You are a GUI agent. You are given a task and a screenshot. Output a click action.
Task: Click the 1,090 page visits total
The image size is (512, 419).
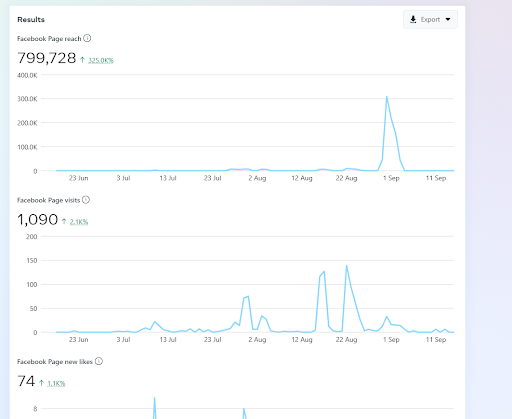click(37, 220)
